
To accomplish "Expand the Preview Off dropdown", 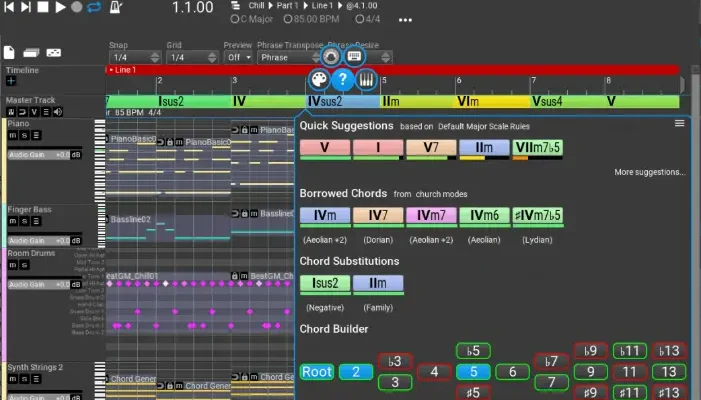I will pyautogui.click(x=238, y=57).
